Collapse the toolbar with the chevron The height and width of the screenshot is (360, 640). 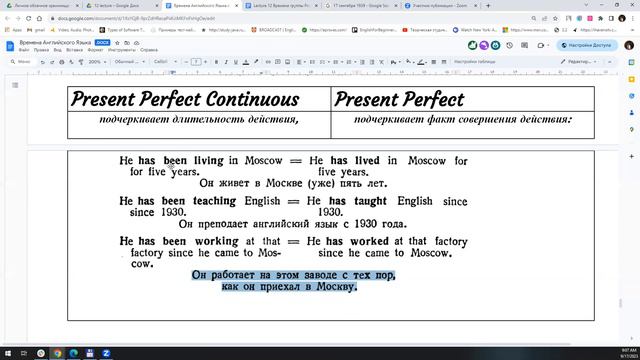click(x=610, y=62)
